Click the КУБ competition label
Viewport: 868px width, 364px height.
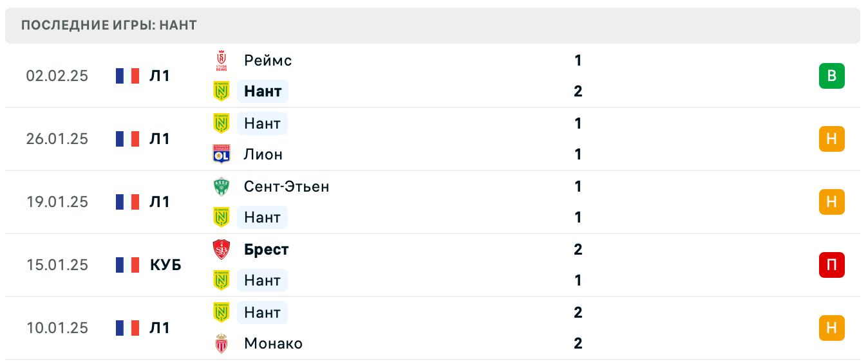tap(165, 265)
